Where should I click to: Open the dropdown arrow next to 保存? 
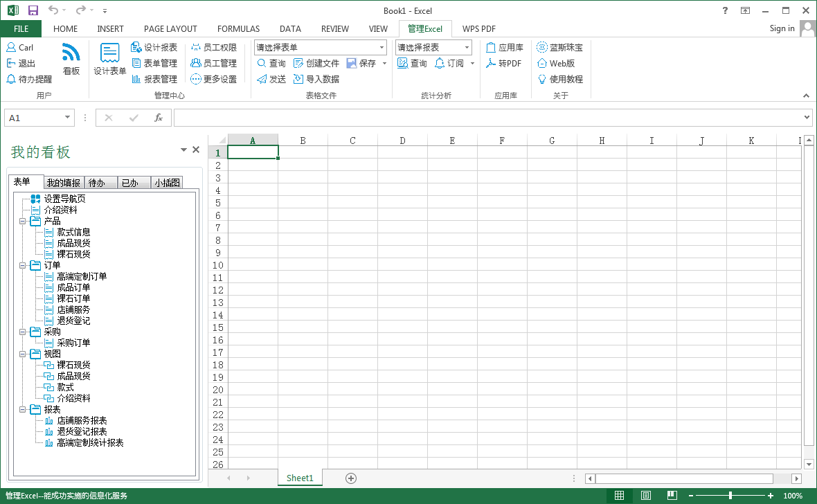point(384,63)
